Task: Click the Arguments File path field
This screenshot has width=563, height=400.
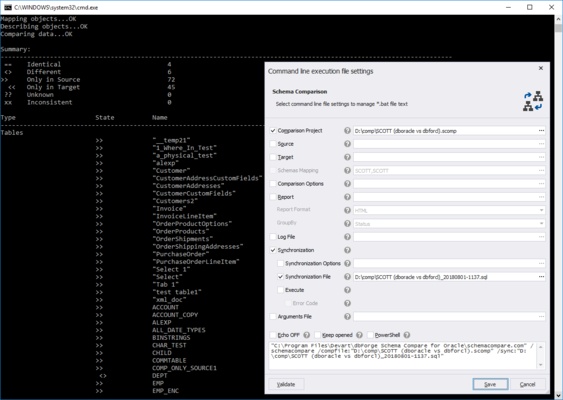Action: [x=449, y=317]
